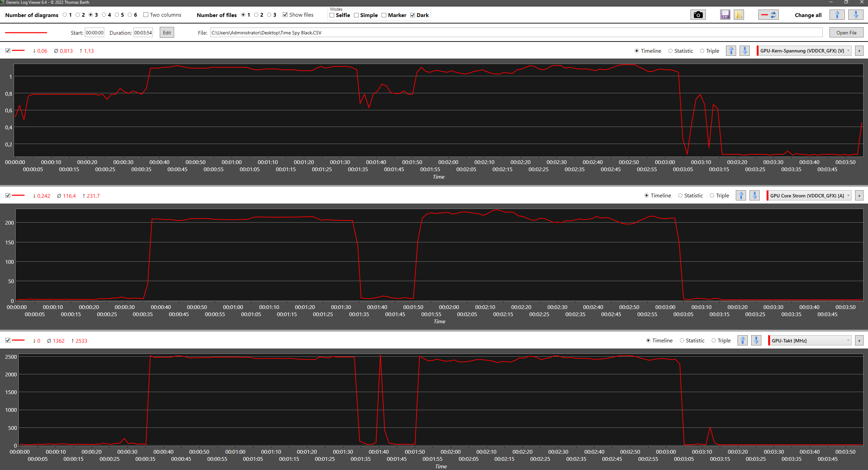Click up arrow beside GPU-Kern-Spannung dropdown
868x470 pixels.
tap(731, 51)
